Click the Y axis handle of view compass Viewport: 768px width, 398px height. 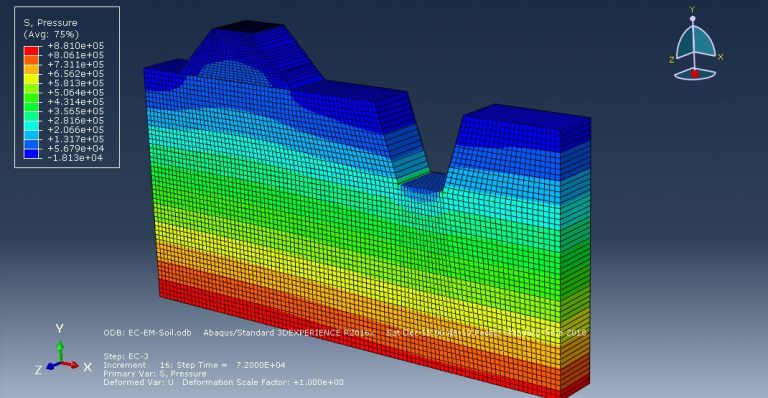tap(693, 19)
